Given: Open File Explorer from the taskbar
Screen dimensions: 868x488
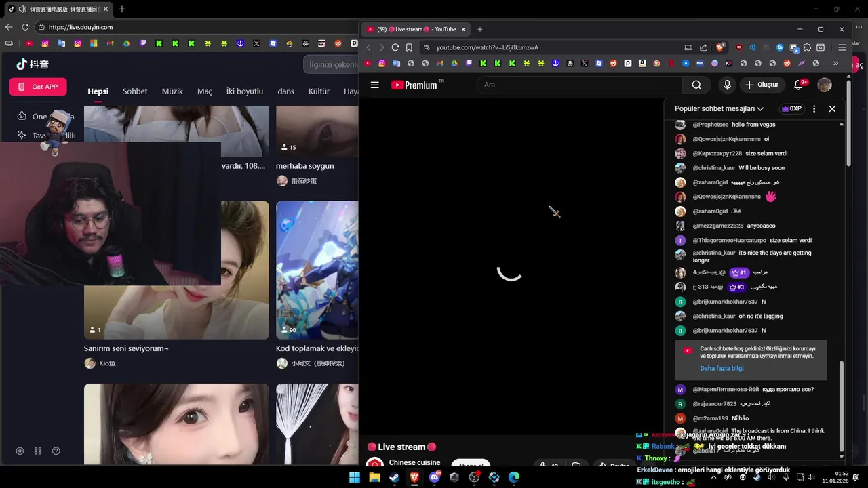Looking at the screenshot, I should pyautogui.click(x=374, y=477).
